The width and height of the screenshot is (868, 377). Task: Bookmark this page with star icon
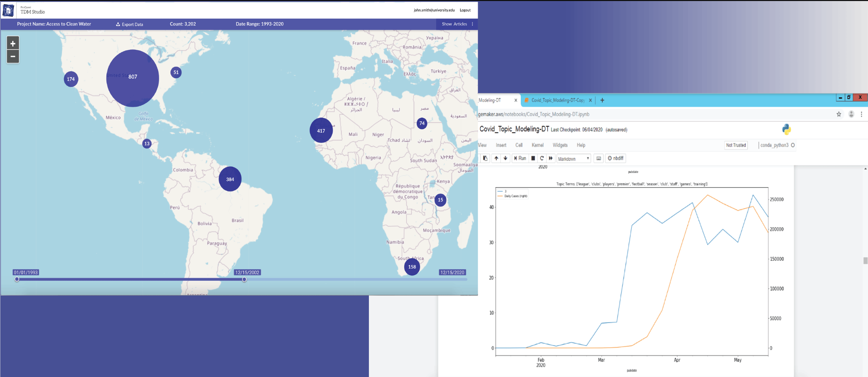[839, 114]
